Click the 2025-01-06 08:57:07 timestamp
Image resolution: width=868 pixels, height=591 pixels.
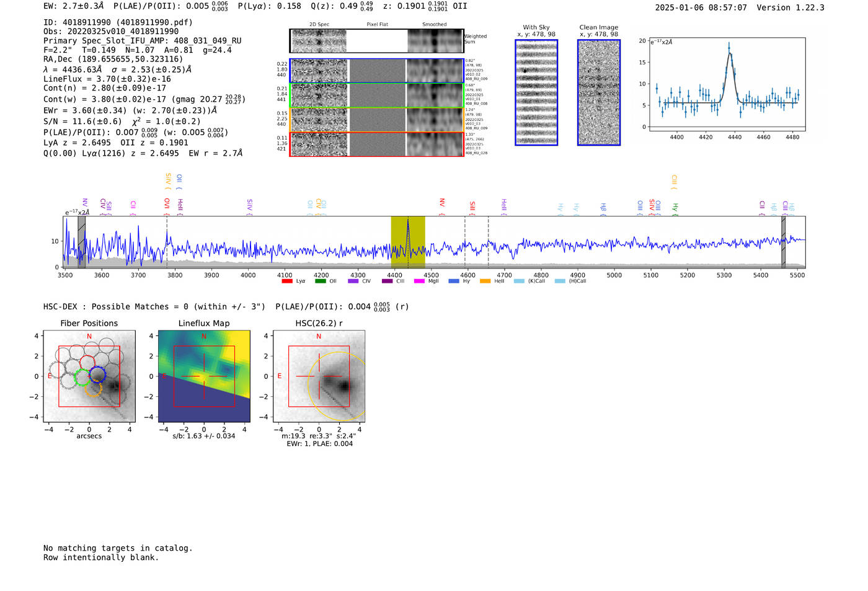(x=701, y=7)
